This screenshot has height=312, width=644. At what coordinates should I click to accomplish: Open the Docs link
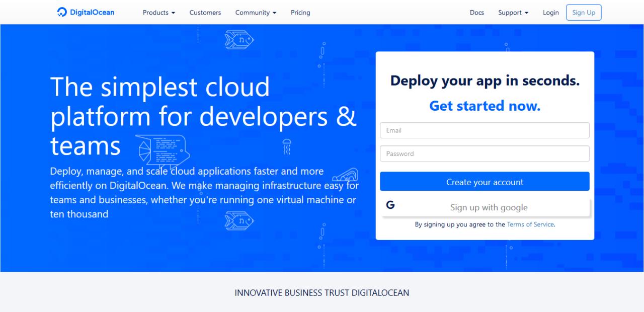tap(477, 13)
